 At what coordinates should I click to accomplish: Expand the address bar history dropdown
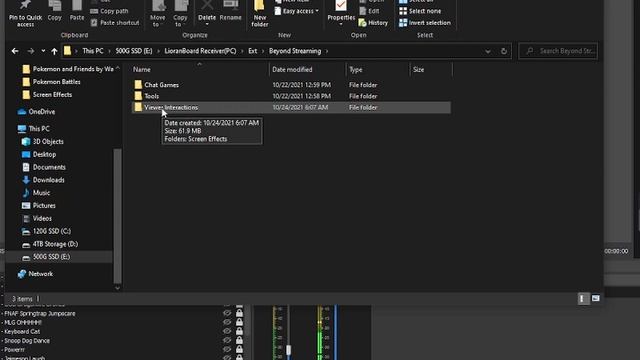point(488,51)
